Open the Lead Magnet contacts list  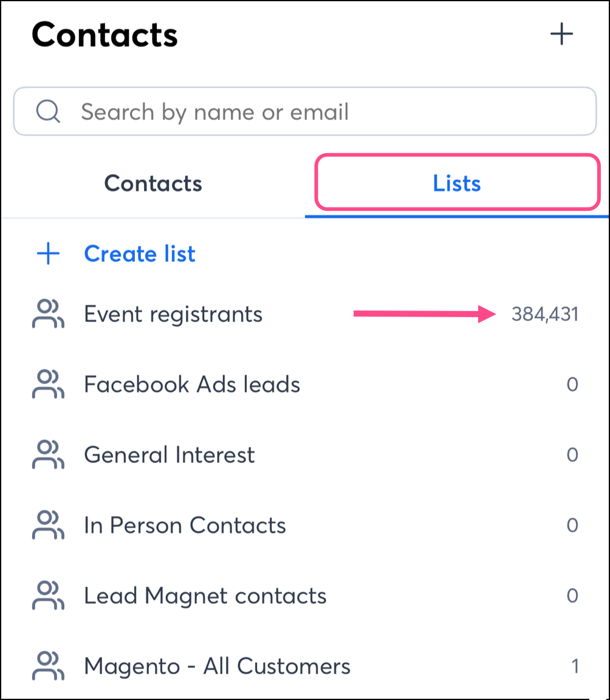coord(205,596)
